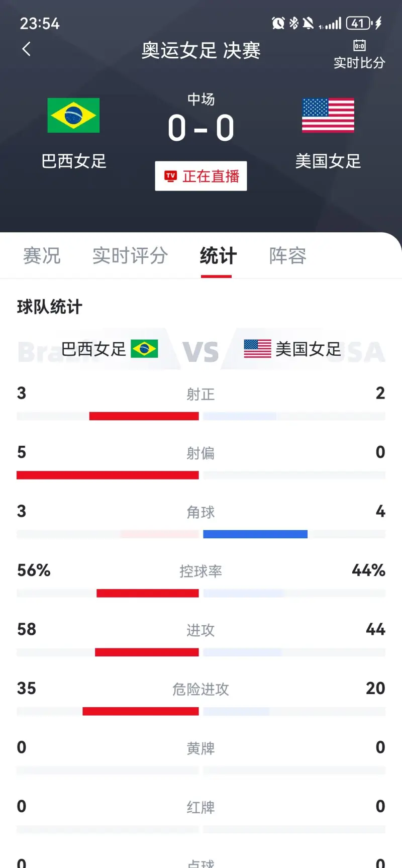The image size is (402, 868).
Task: Tap the 巴西女足 team name in the header
Action: click(74, 161)
